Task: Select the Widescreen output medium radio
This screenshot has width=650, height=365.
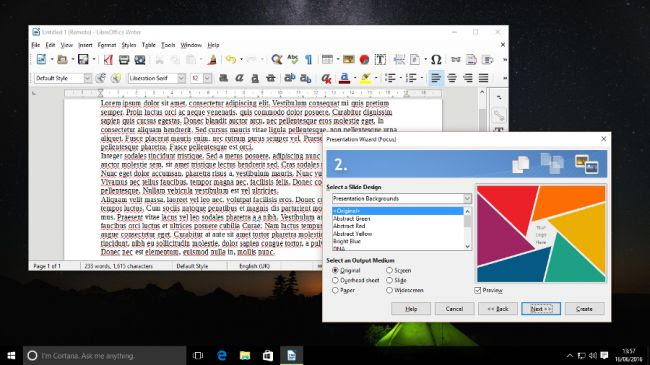Action: click(389, 290)
